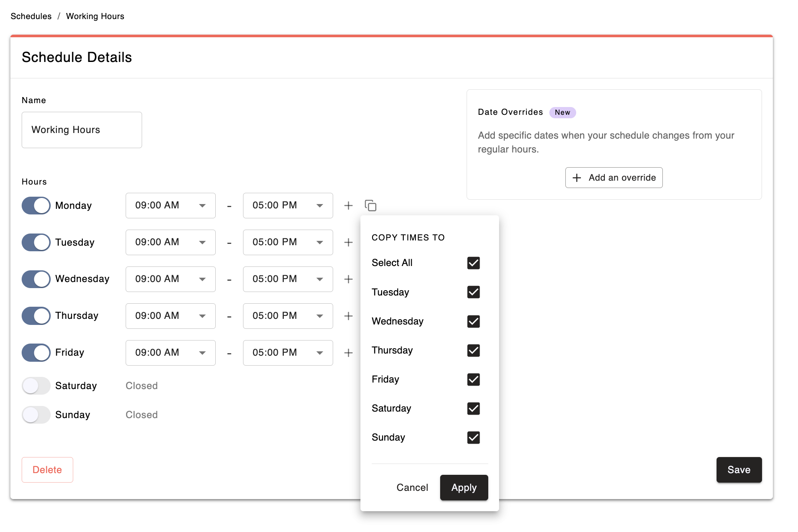Enable the Sunday toggle

click(36, 415)
